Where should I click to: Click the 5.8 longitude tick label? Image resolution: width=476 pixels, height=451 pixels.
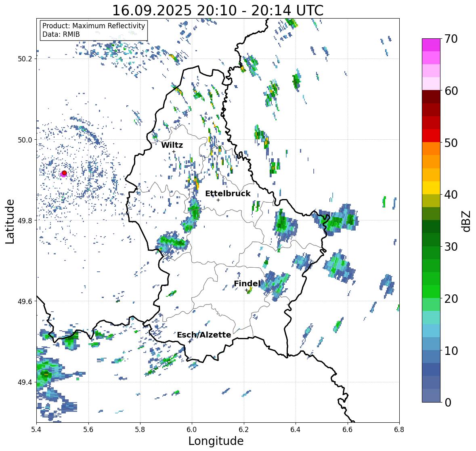140,429
